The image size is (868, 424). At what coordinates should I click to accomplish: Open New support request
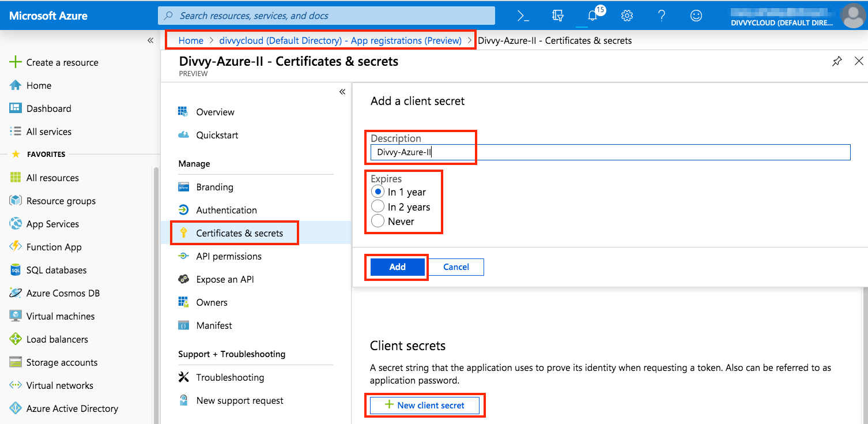coord(256,400)
